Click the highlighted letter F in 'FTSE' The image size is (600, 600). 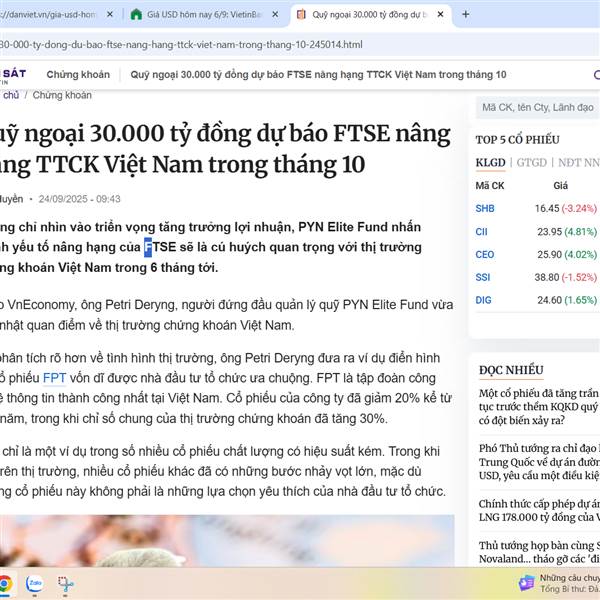point(148,247)
